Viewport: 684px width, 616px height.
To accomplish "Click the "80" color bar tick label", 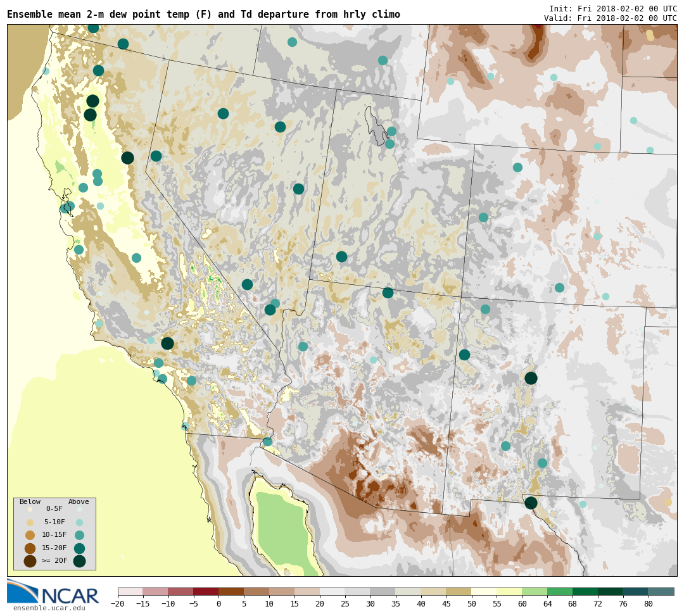I will [x=649, y=604].
